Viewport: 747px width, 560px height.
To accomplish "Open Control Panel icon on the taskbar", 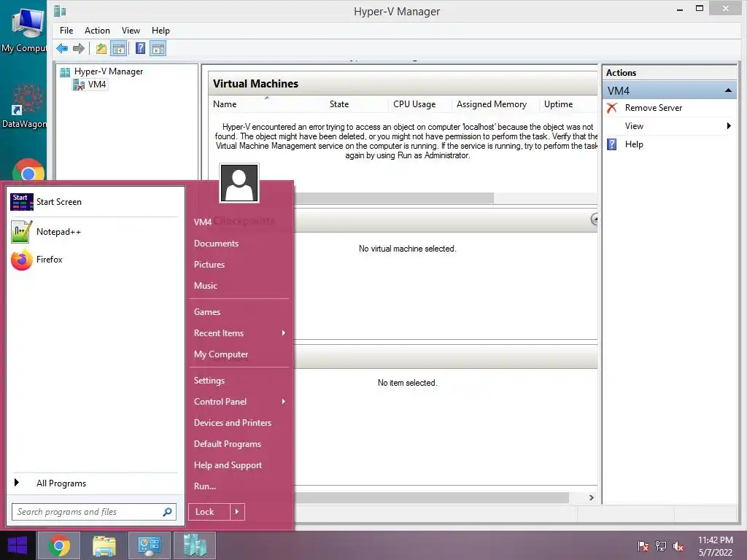I will (149, 545).
